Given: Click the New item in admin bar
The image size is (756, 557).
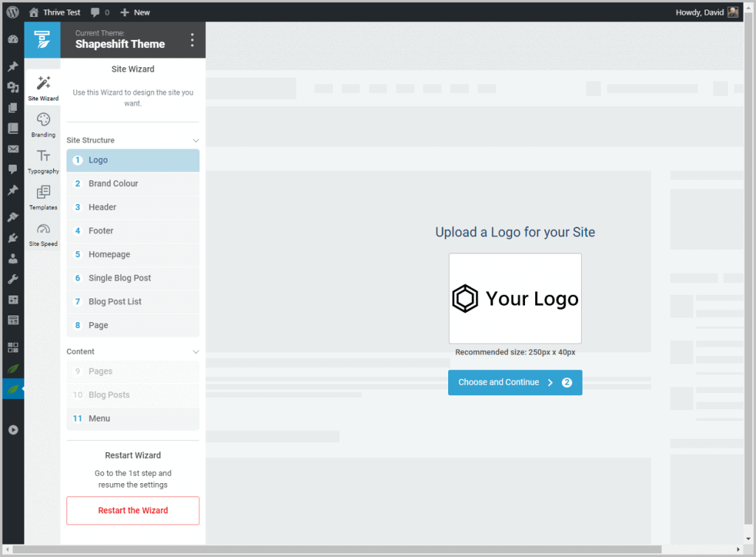Looking at the screenshot, I should click(135, 13).
